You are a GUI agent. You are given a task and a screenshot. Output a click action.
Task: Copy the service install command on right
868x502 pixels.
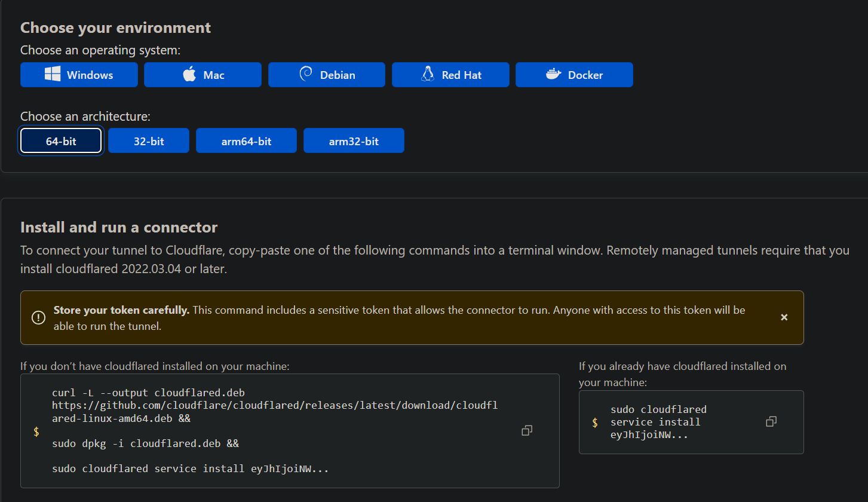(x=771, y=421)
